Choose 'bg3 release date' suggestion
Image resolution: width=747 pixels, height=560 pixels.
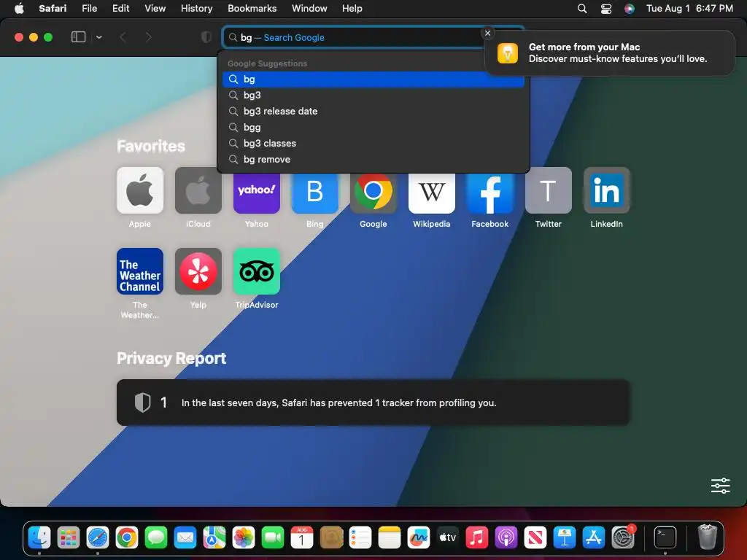(x=373, y=111)
